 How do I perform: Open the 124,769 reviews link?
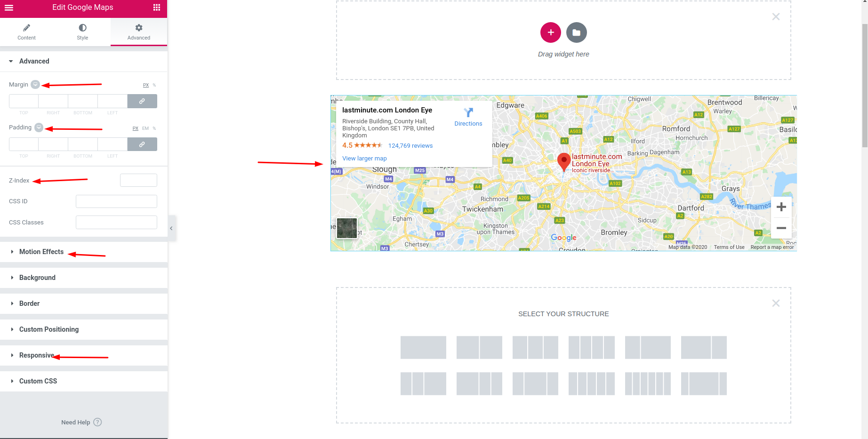click(x=410, y=146)
